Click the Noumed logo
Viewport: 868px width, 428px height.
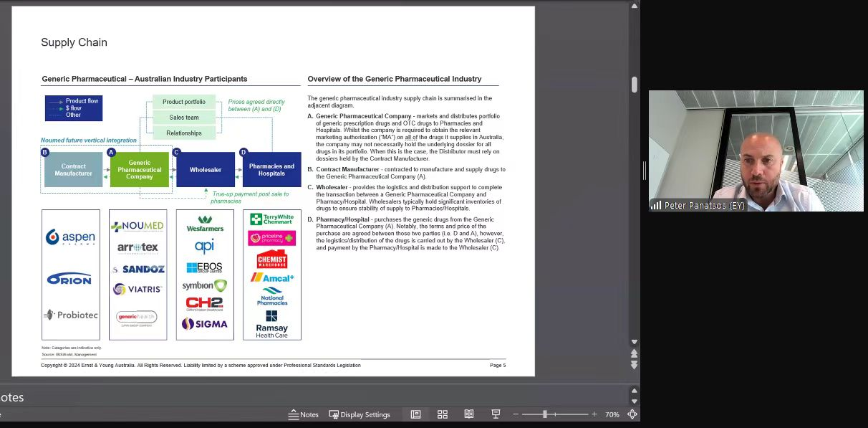138,227
